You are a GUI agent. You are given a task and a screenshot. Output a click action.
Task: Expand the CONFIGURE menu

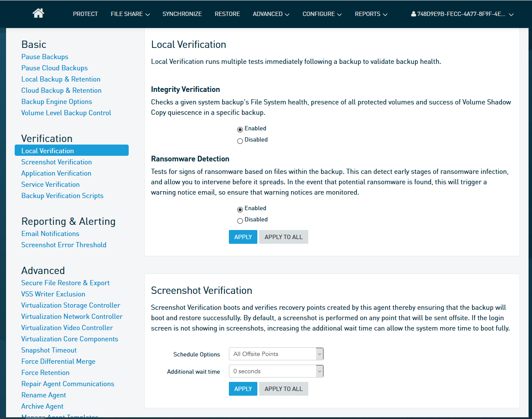pos(322,14)
